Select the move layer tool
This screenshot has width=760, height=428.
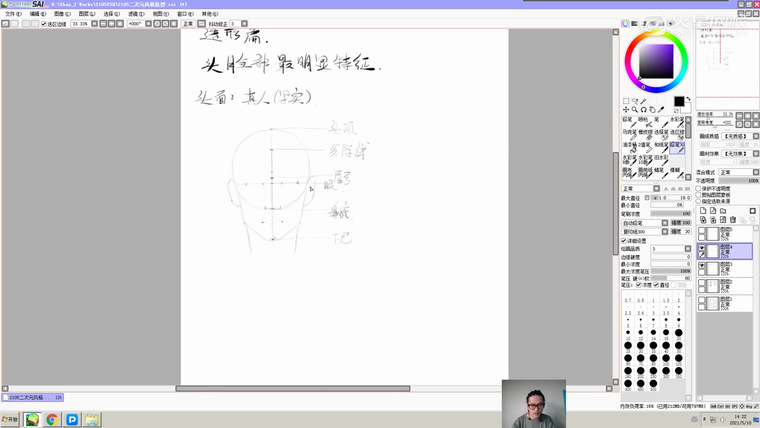tap(626, 109)
